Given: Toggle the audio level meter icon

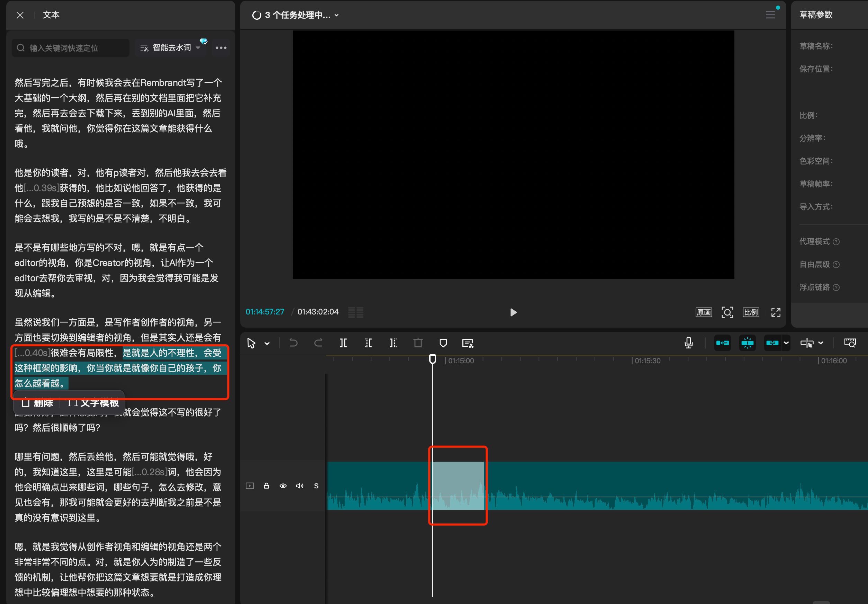Looking at the screenshot, I should coord(356,312).
